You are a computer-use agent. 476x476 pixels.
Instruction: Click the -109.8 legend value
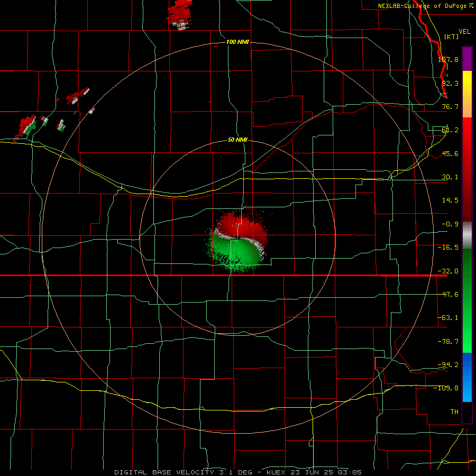446,388
